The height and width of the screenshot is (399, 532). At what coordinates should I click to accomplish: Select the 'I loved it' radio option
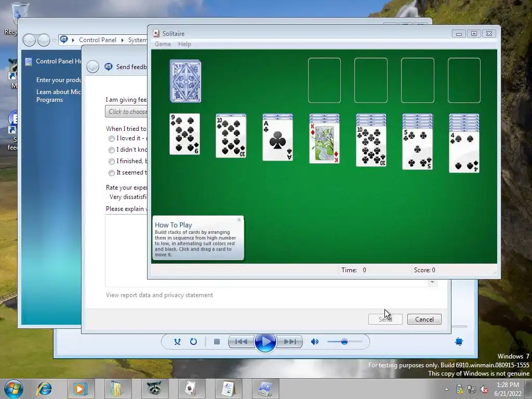(112, 138)
